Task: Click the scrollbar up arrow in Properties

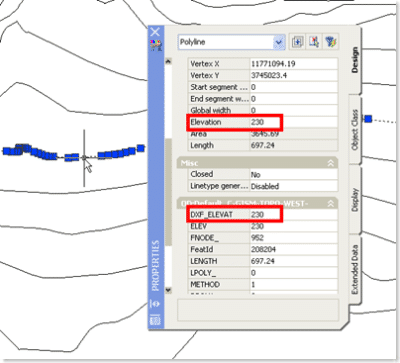Action: pos(168,61)
